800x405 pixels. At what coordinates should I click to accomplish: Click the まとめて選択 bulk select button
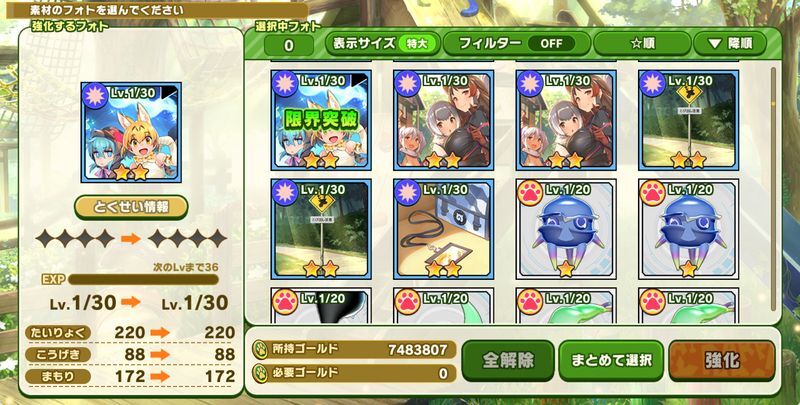pos(611,361)
